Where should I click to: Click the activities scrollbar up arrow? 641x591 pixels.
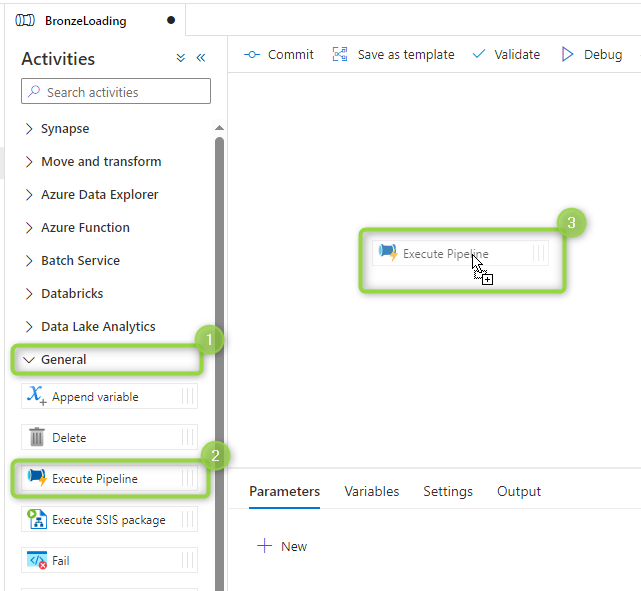(x=220, y=128)
